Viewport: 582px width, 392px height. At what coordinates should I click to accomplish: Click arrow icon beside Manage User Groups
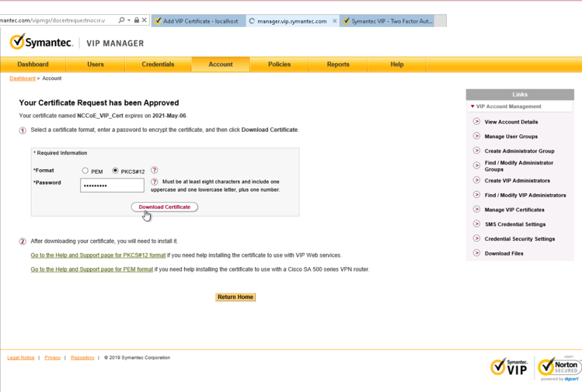pyautogui.click(x=476, y=136)
